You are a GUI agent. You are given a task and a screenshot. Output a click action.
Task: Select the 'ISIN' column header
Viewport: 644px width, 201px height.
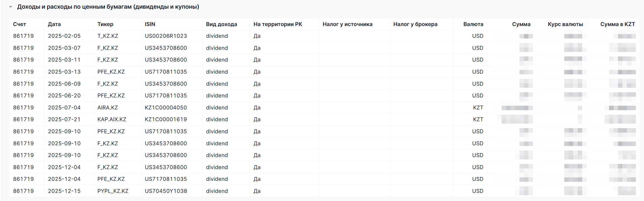(150, 24)
